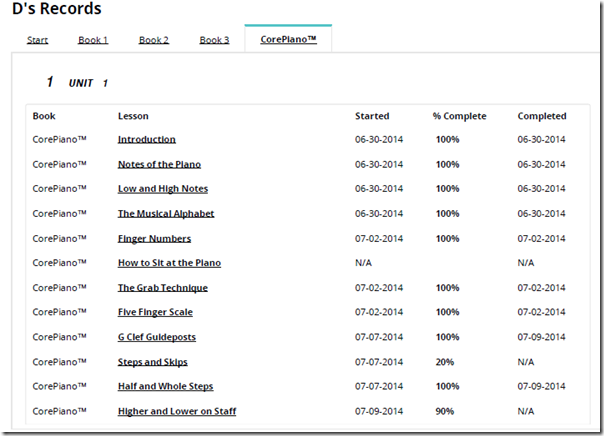Screen dimensions: 604x436
Task: Click started date 07-07-2014 for Half and Whole Steps
Action: 379,386
